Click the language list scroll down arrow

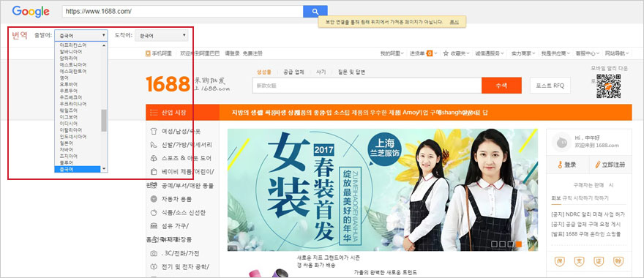(x=104, y=169)
